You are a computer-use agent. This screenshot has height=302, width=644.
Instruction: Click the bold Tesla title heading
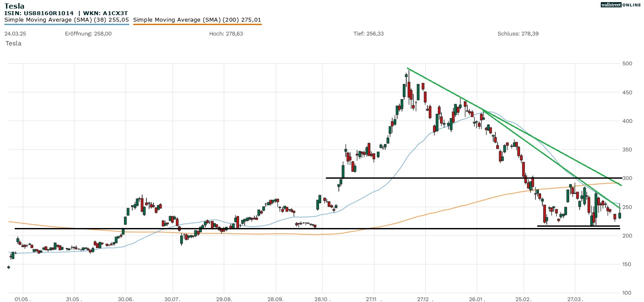(14, 6)
